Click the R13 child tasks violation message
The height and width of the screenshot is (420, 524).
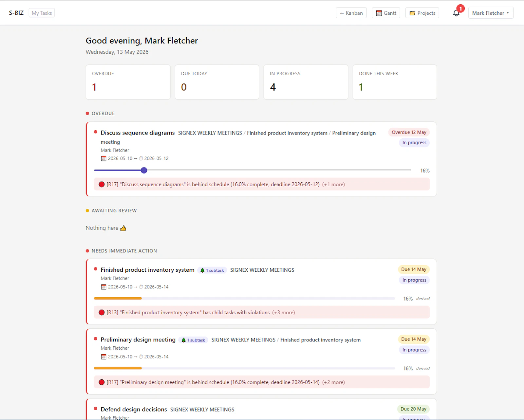click(188, 312)
